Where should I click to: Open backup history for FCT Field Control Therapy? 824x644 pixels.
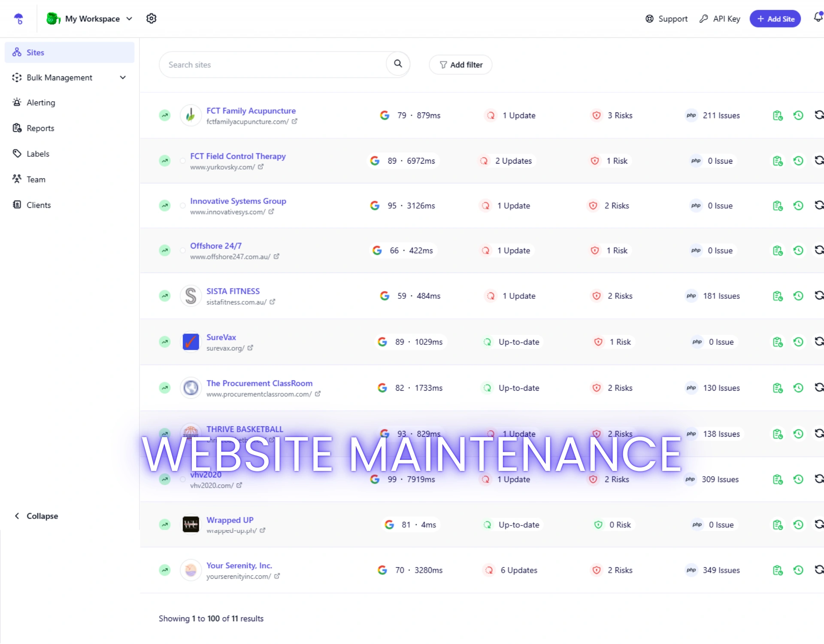point(798,161)
